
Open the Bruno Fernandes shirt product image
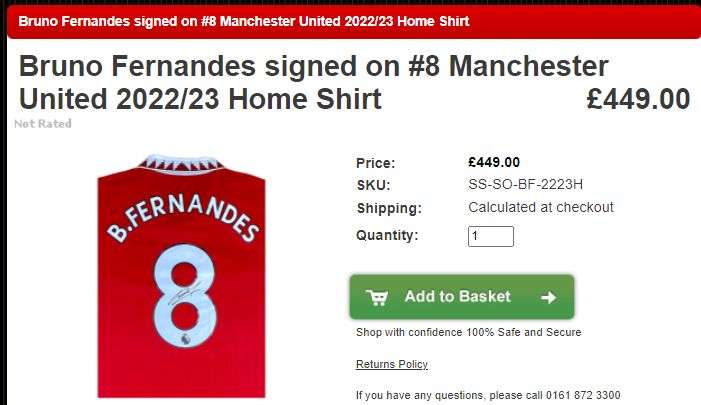click(182, 276)
